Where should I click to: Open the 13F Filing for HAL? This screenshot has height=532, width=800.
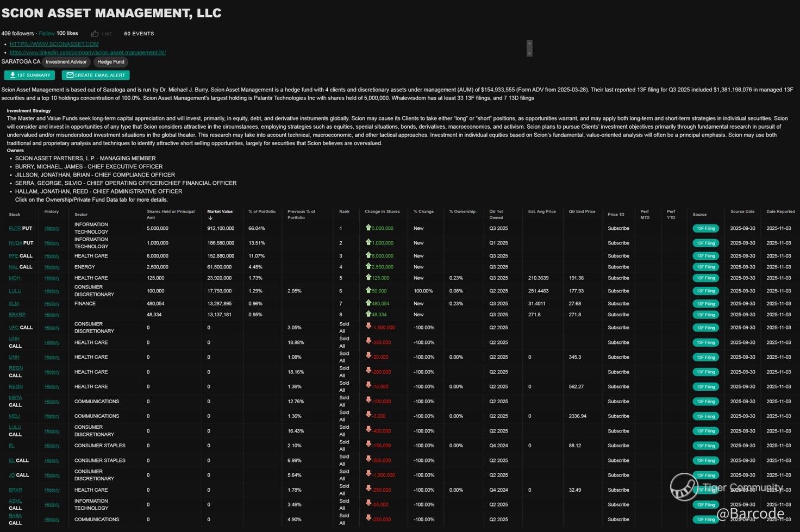(x=705, y=267)
